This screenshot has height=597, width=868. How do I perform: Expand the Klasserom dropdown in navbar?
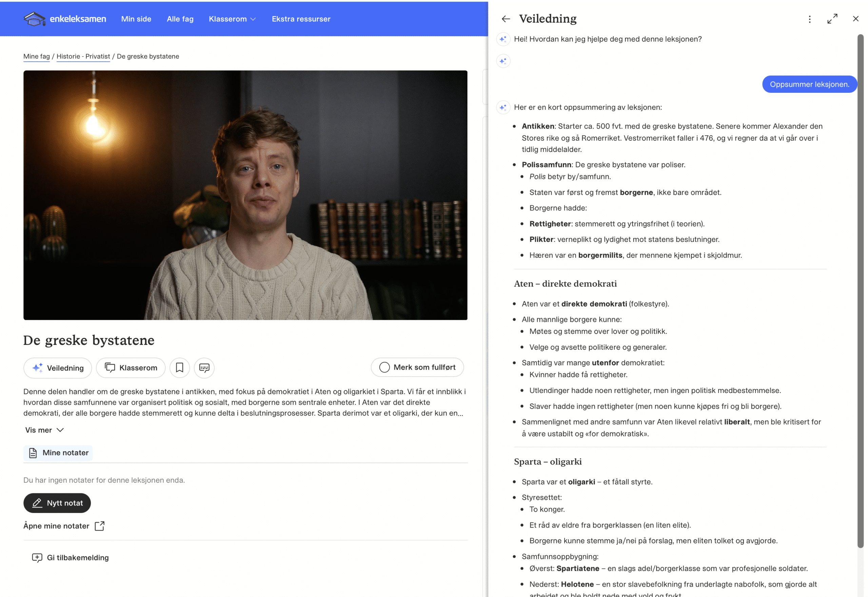coord(232,19)
